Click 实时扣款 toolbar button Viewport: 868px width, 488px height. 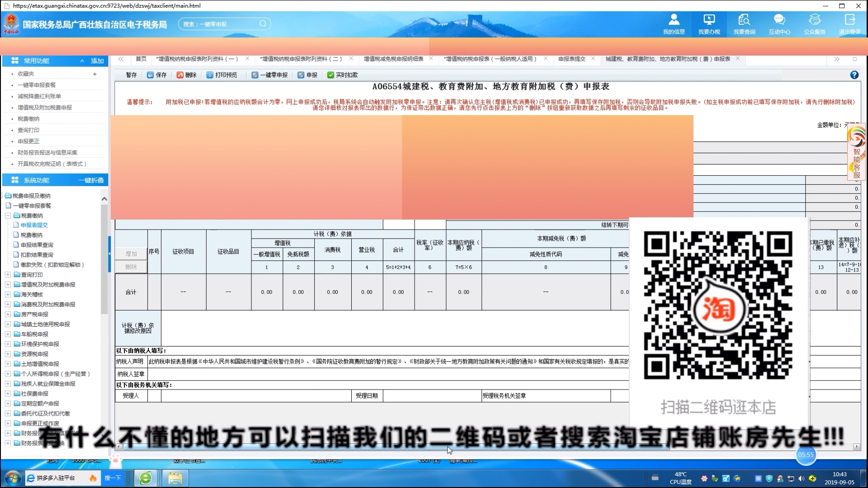tap(342, 75)
